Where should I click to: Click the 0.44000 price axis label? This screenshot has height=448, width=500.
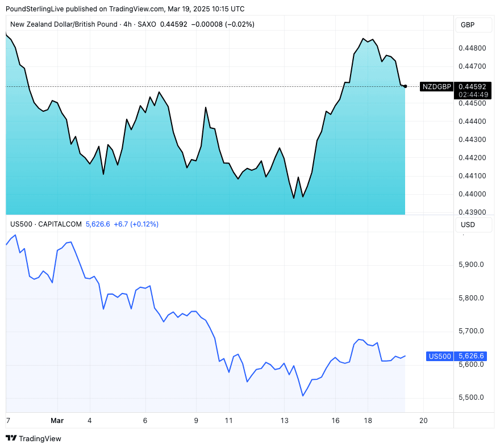point(472,194)
